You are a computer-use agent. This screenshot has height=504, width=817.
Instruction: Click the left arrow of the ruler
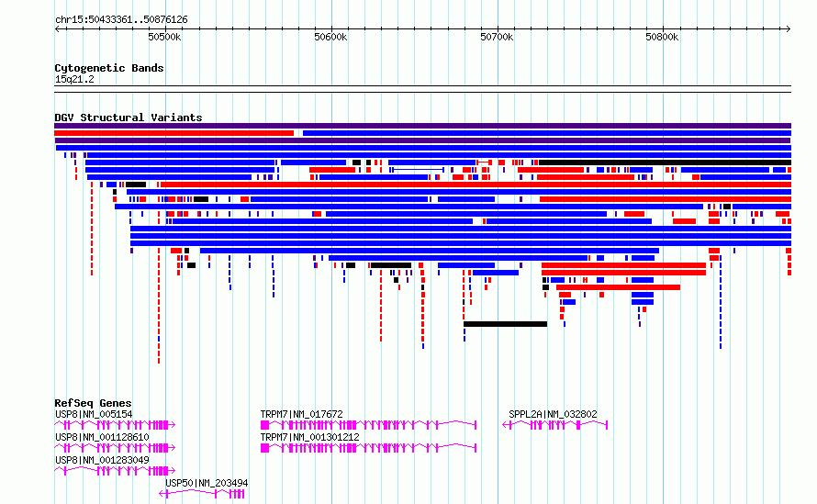click(x=57, y=29)
